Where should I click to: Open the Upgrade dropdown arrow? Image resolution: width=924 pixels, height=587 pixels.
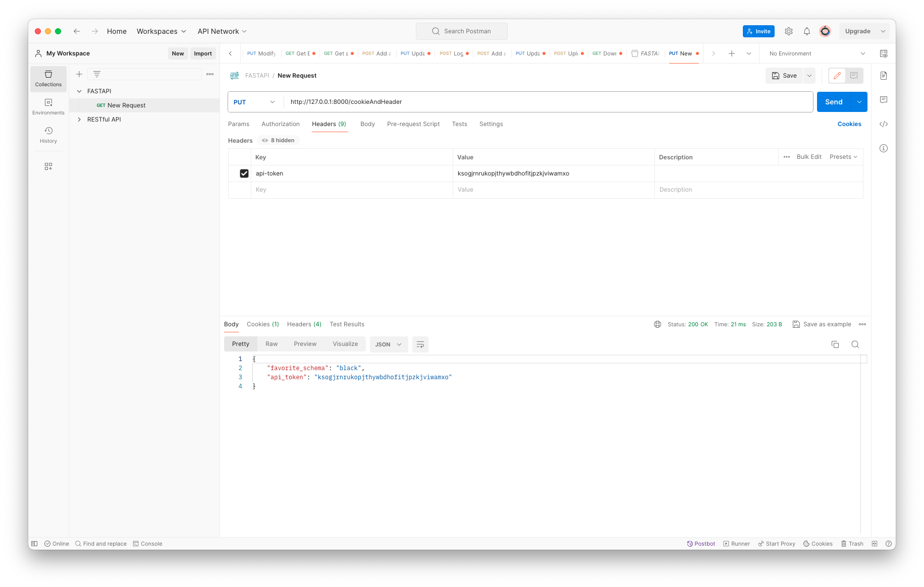point(883,31)
